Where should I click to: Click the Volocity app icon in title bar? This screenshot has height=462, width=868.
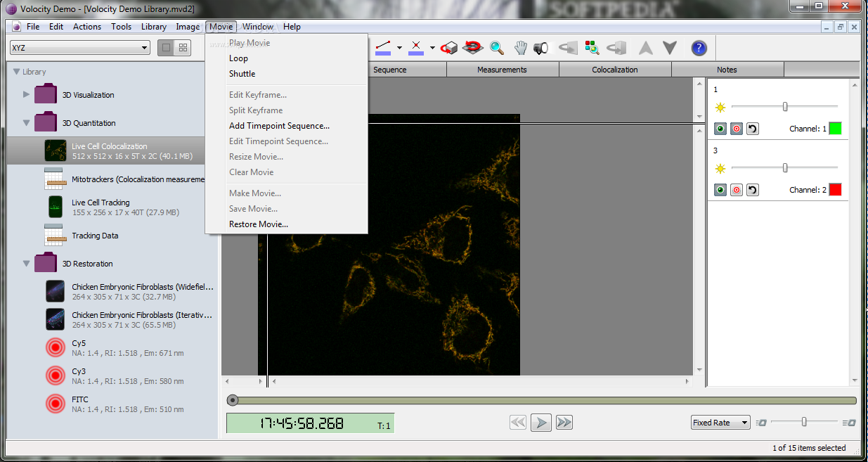click(x=11, y=9)
